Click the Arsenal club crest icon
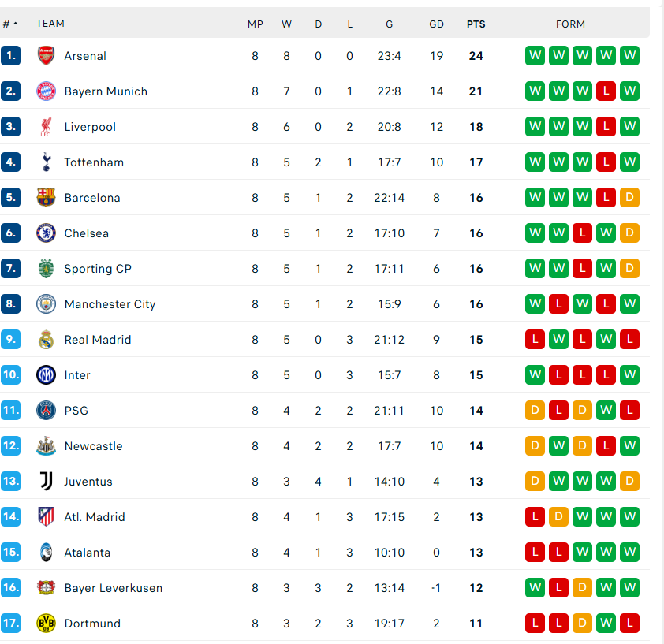The image size is (664, 644). tap(47, 56)
